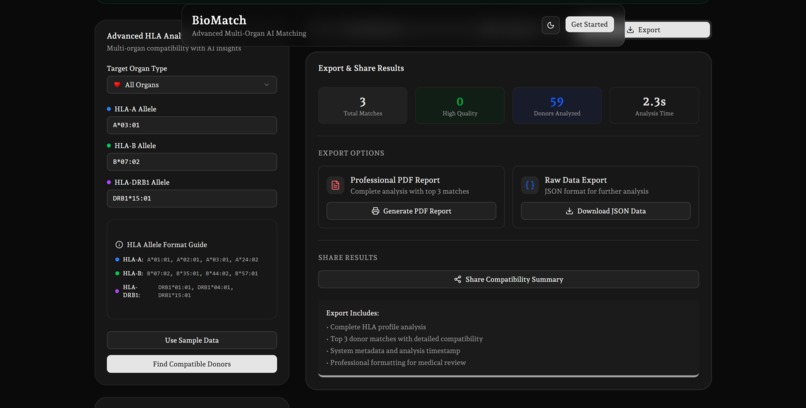Image resolution: width=806 pixels, height=408 pixels.
Task: Toggle dark mode moon icon
Action: tap(551, 25)
